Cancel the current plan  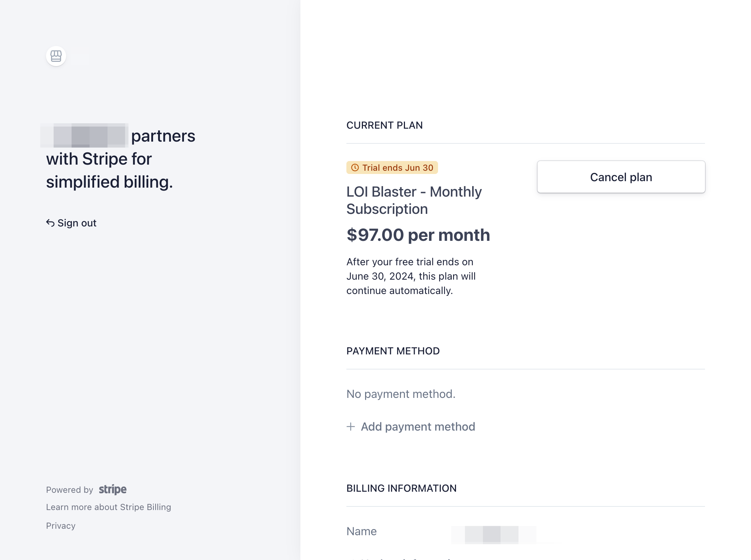621,177
